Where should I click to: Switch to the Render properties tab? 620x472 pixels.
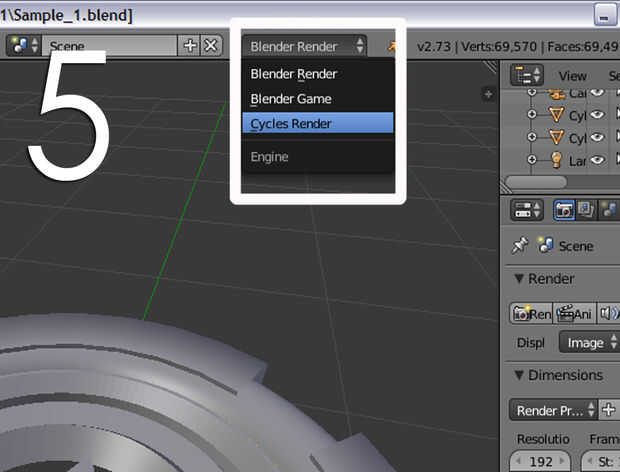564,210
